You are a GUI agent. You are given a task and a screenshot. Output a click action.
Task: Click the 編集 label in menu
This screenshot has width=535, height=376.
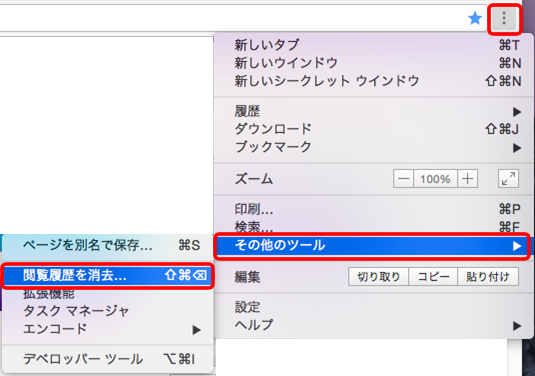247,277
